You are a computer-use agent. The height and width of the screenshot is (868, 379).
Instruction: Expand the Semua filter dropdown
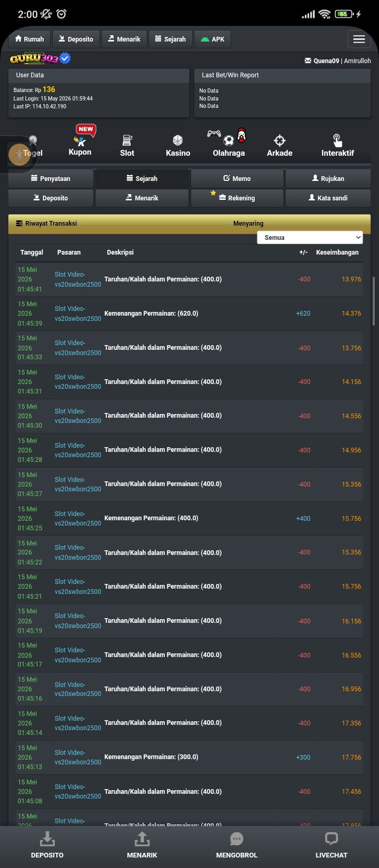tap(310, 238)
